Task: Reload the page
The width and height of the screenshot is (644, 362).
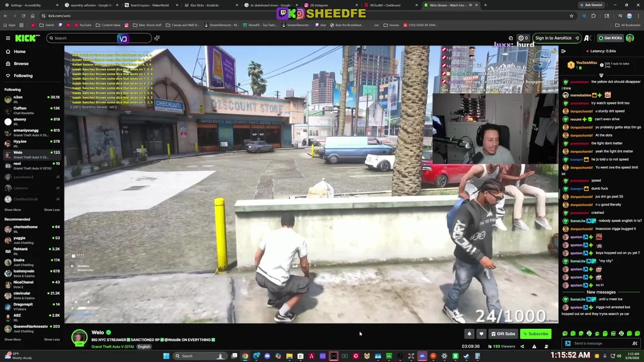Action: pyautogui.click(x=24, y=16)
